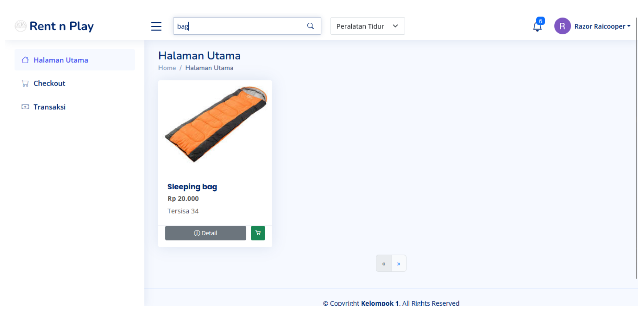Click the Rent n Play logo icon
Viewport: 644px width, 315px height.
21,26
